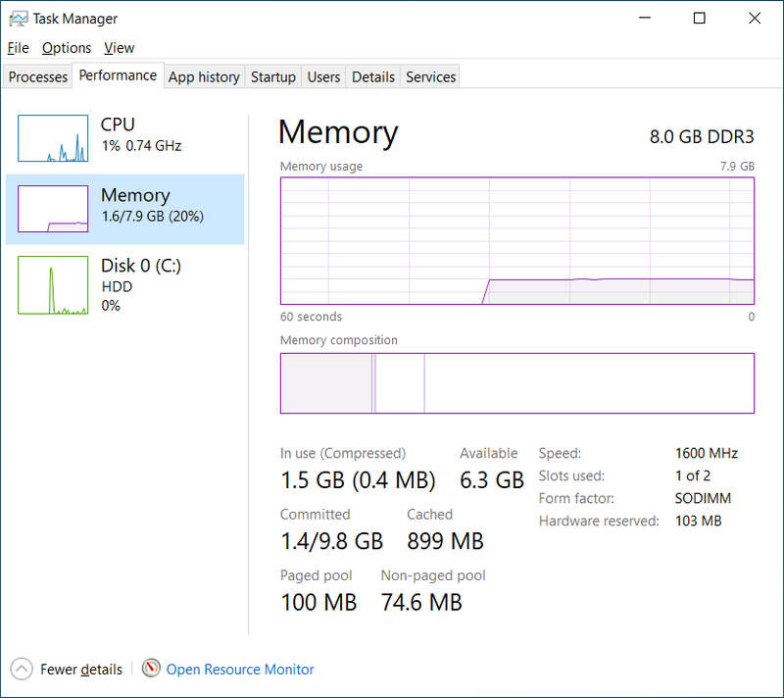Screen dimensions: 784x698
Task: Select the Memory mini graph thumbnail
Action: [53, 209]
